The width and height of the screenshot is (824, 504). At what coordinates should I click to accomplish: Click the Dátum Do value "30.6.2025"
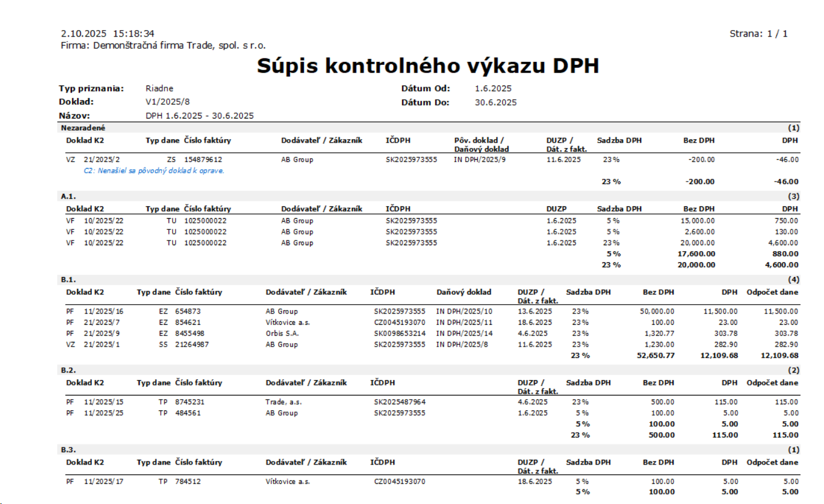496,102
